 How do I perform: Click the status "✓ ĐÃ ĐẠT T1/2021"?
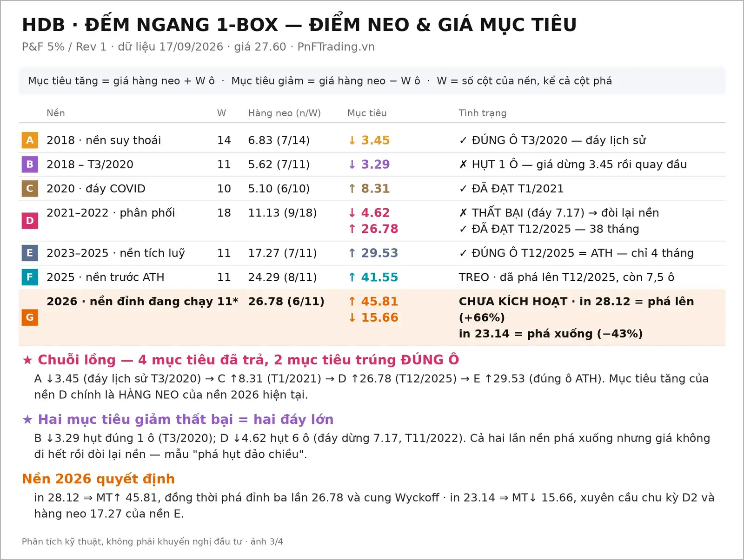(511, 189)
